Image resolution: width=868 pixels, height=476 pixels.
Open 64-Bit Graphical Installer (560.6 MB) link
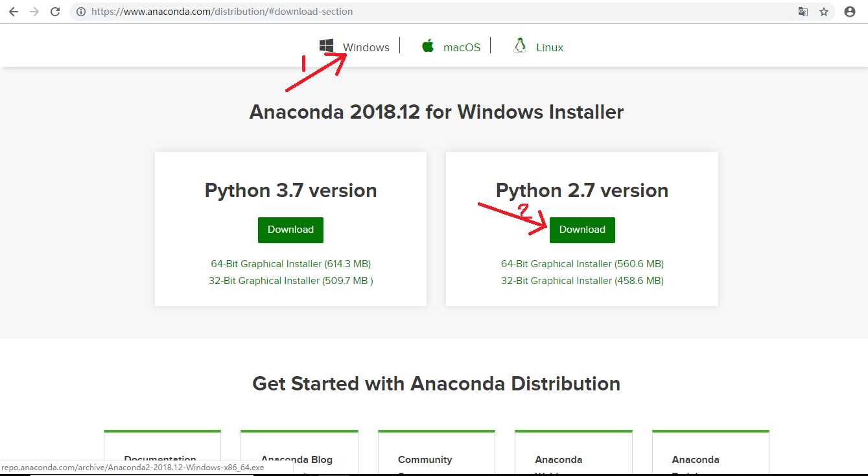pos(582,264)
